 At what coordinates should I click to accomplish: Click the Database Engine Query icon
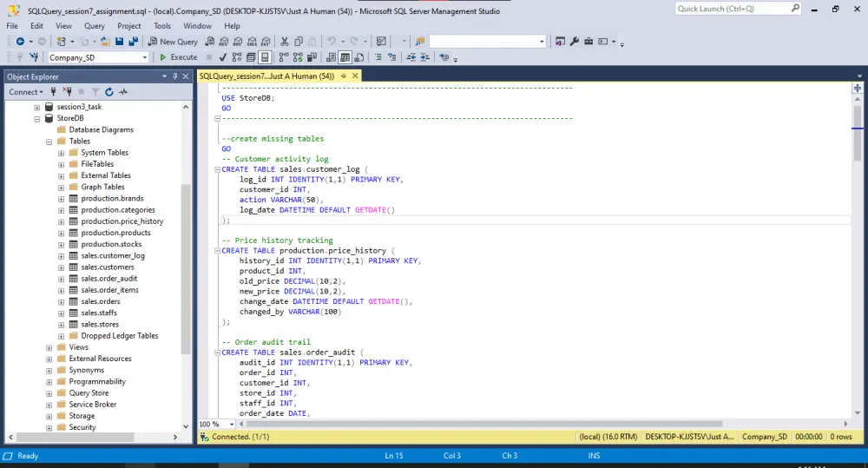(x=210, y=42)
